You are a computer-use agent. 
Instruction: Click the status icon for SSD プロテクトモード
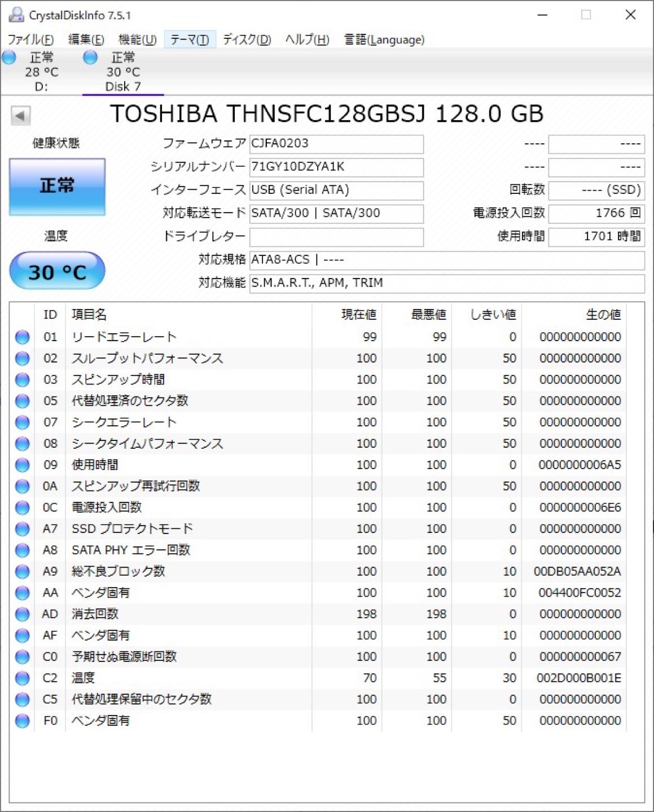point(23,529)
